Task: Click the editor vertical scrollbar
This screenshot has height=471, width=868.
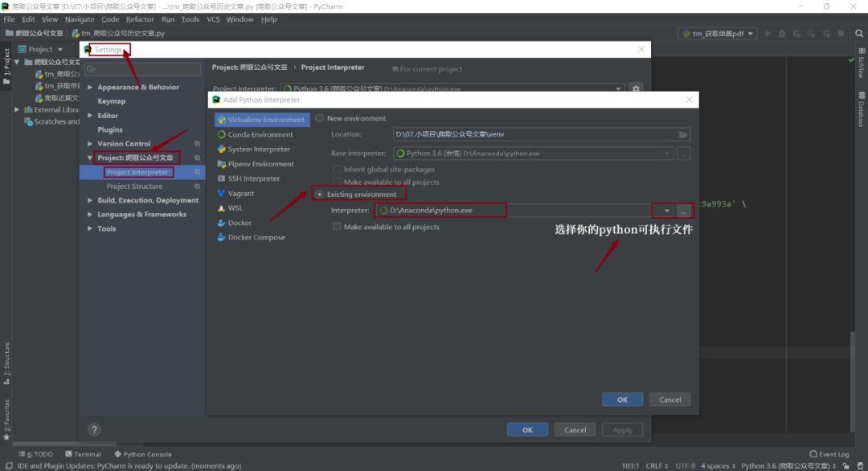Action: point(853,382)
